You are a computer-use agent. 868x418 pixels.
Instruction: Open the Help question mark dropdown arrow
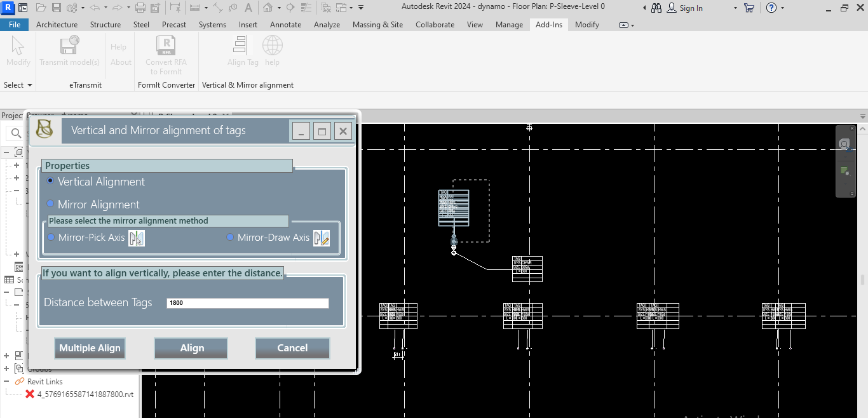tap(782, 8)
